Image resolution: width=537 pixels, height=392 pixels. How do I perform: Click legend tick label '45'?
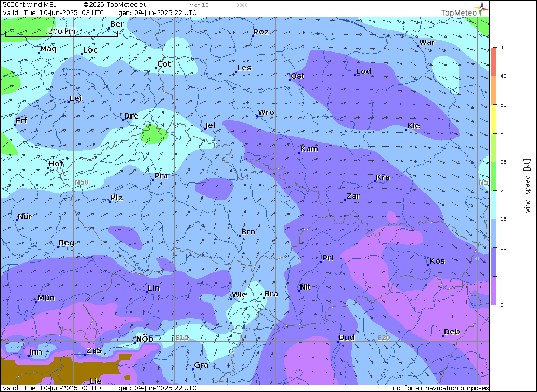(x=503, y=48)
